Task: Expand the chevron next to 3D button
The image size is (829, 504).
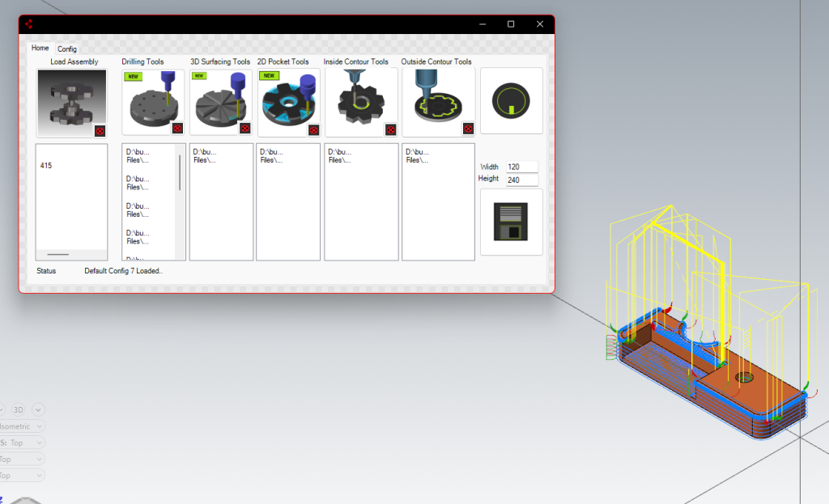Action: click(38, 409)
